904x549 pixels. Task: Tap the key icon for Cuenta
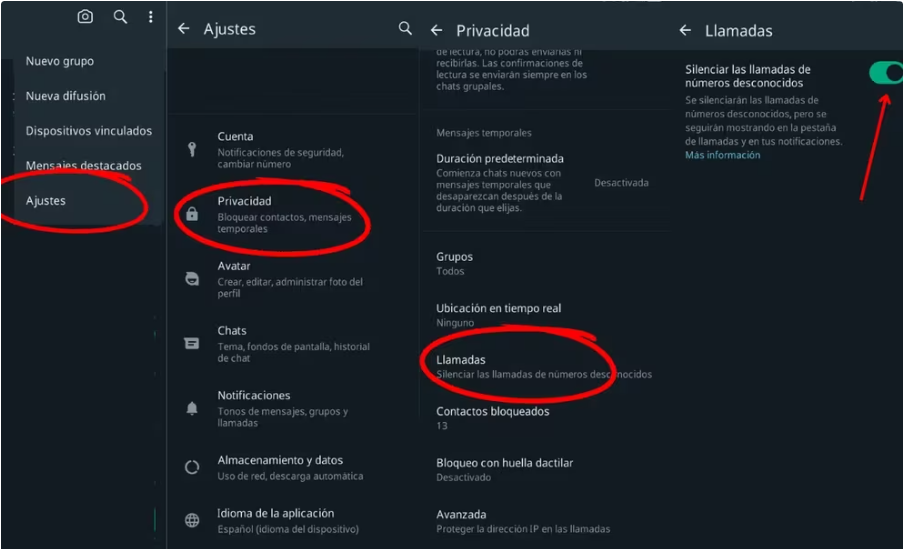pyautogui.click(x=192, y=149)
